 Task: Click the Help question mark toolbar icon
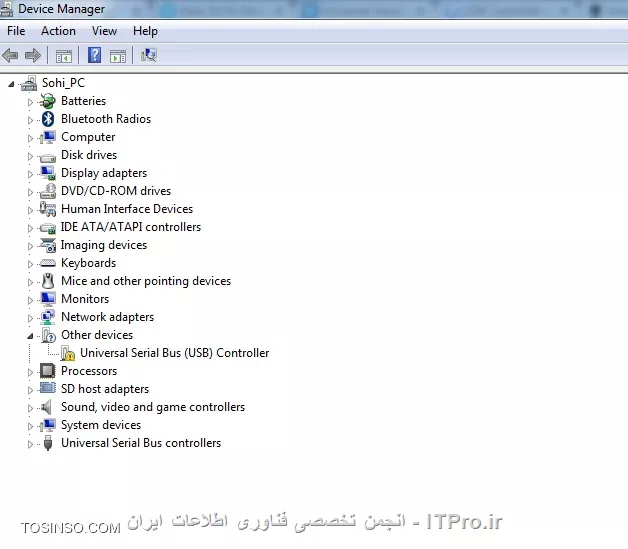(x=94, y=55)
